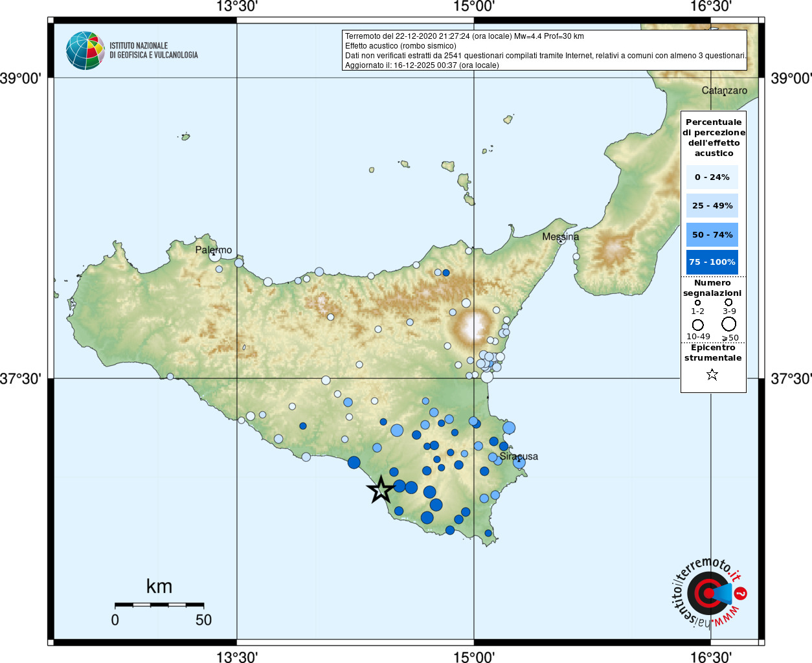The image size is (812, 663).
Task: Click the earthquake info line starting with Terremoto del 22-12-2020
Action: [464, 36]
